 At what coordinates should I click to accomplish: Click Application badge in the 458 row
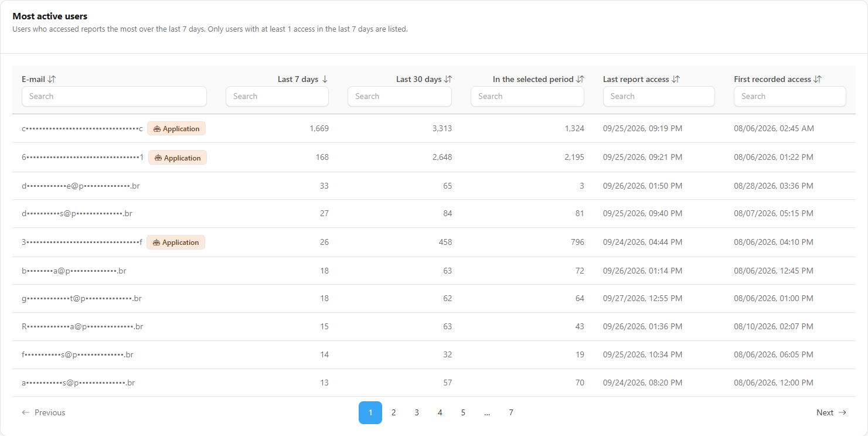[x=176, y=242]
